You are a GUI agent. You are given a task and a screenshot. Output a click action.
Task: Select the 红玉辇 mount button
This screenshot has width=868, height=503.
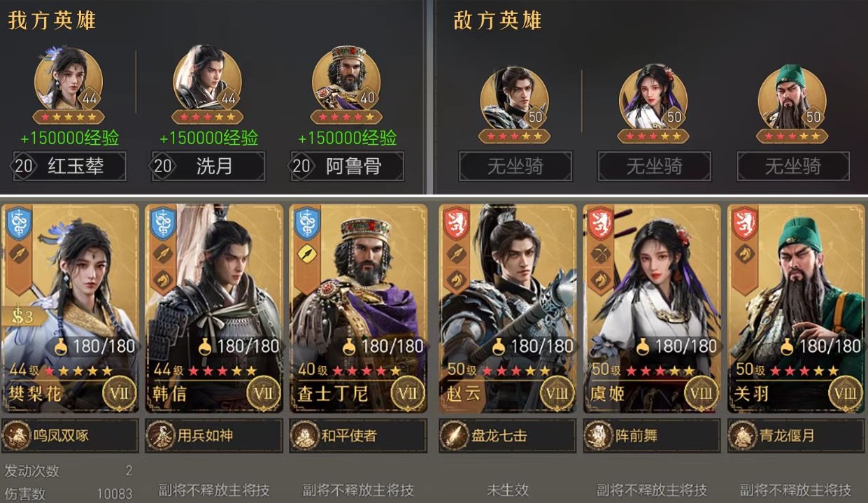pos(70,167)
